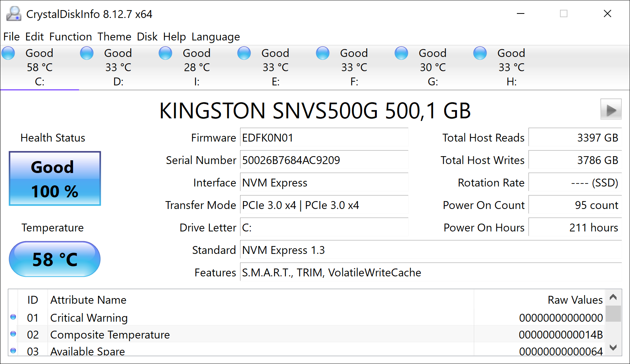Click the Total Host Writes value 3786 GB
The height and width of the screenshot is (364, 630).
click(575, 160)
